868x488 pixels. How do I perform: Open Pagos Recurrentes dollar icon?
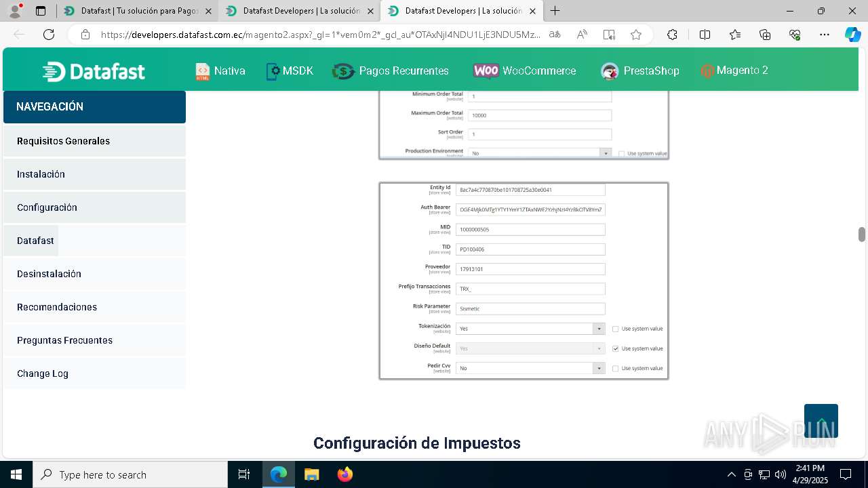344,71
